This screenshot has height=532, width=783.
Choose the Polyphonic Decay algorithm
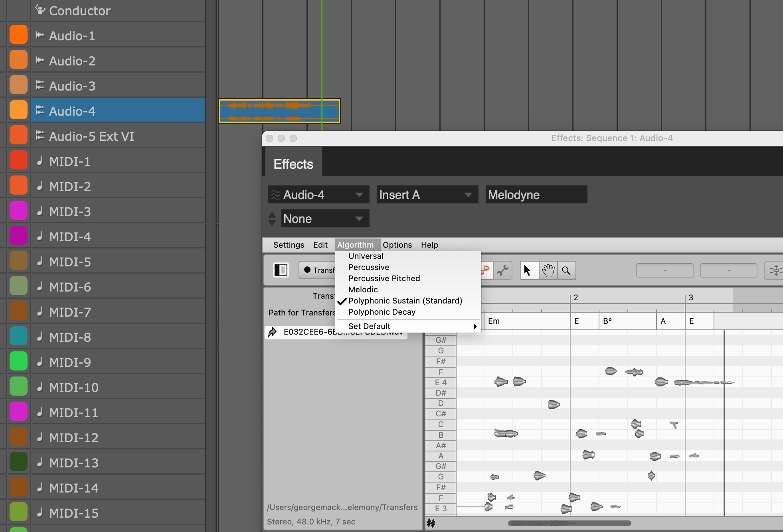pos(382,312)
